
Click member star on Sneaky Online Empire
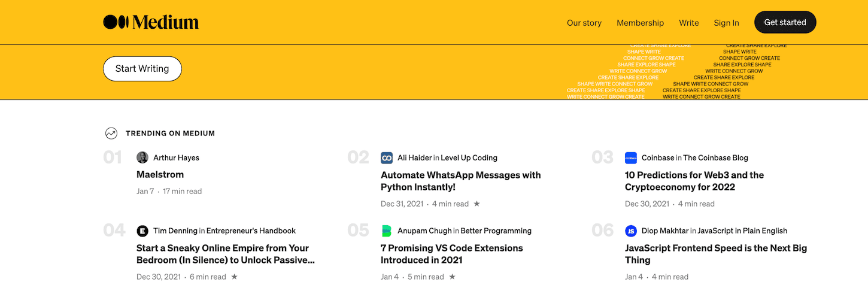tap(235, 277)
